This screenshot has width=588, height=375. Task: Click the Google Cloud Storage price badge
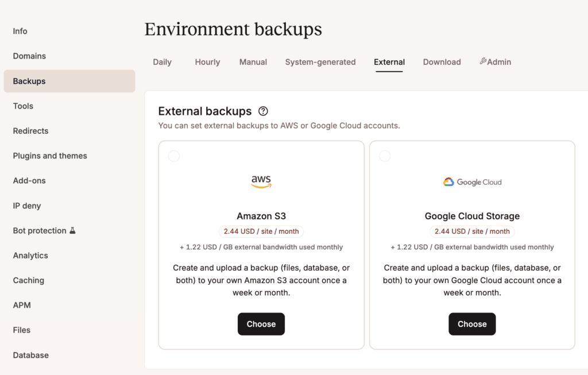[472, 231]
